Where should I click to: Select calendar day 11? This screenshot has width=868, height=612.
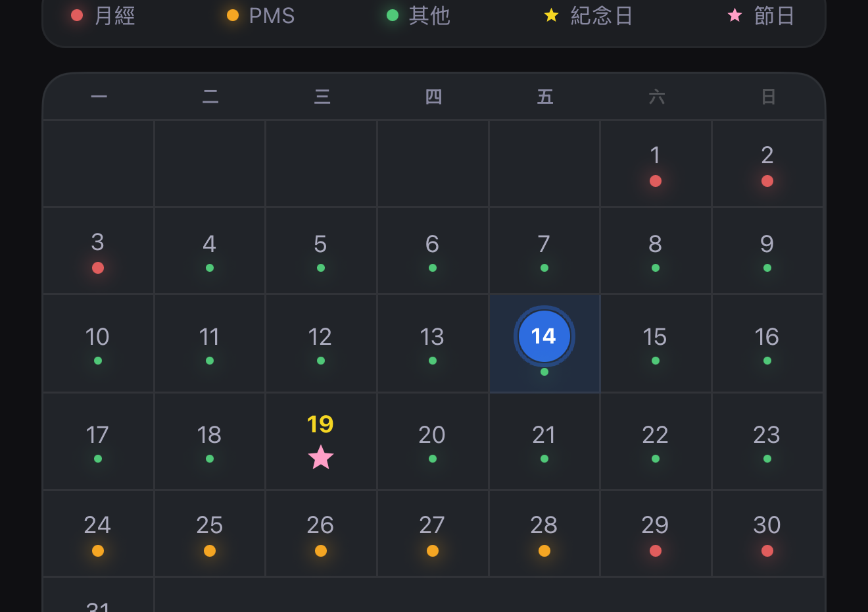209,343
